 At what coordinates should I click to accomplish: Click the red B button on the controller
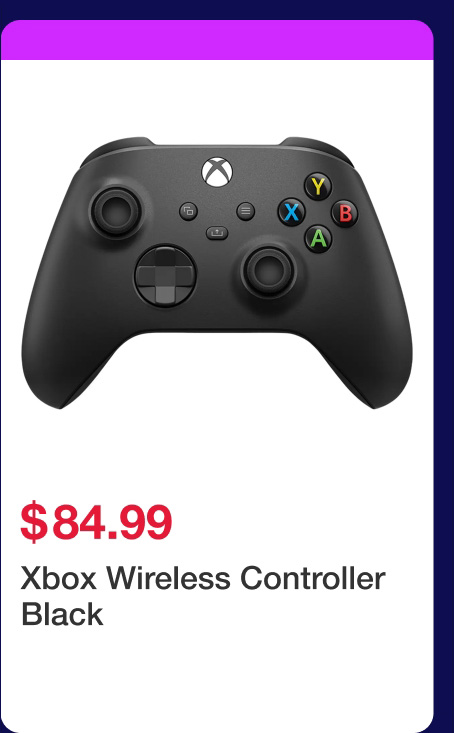345,213
